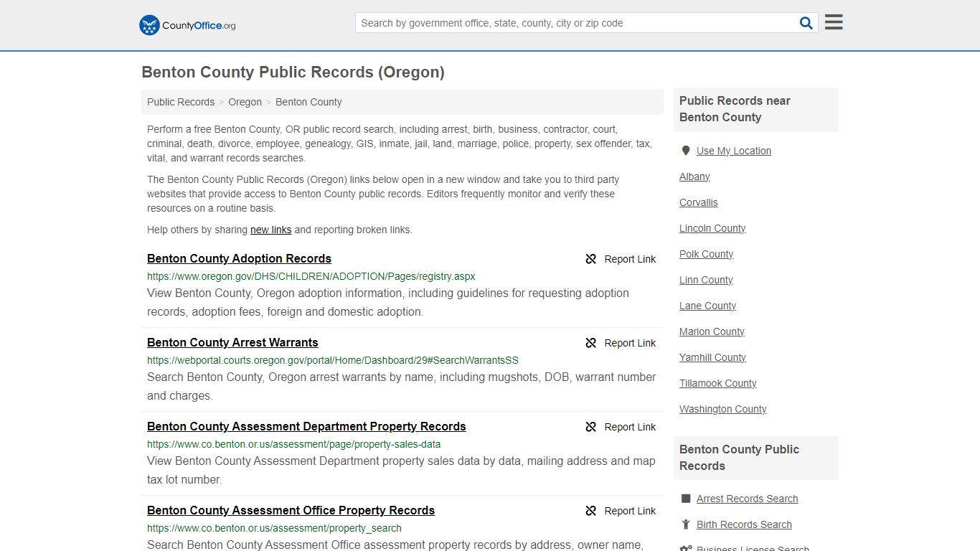Screen dimensions: 980x551
Task: Click broken-link icon for Assessment Department Property Records
Action: [x=591, y=427]
